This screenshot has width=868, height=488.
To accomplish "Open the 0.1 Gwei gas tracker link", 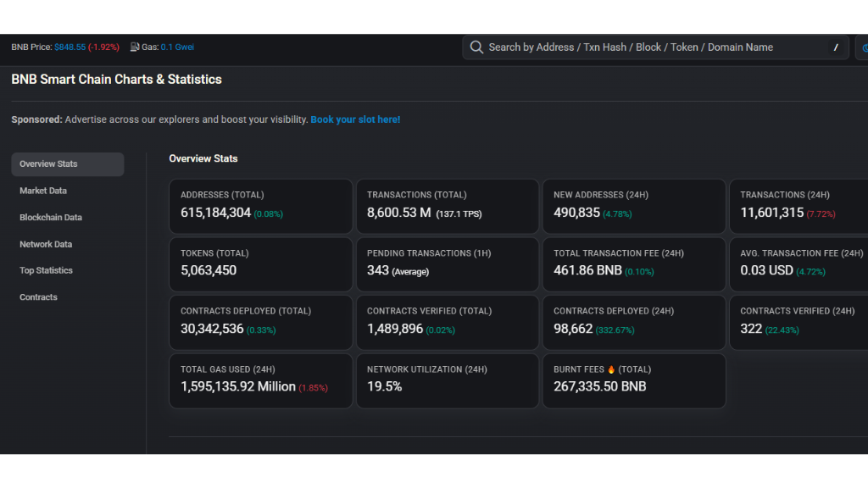I will 177,47.
